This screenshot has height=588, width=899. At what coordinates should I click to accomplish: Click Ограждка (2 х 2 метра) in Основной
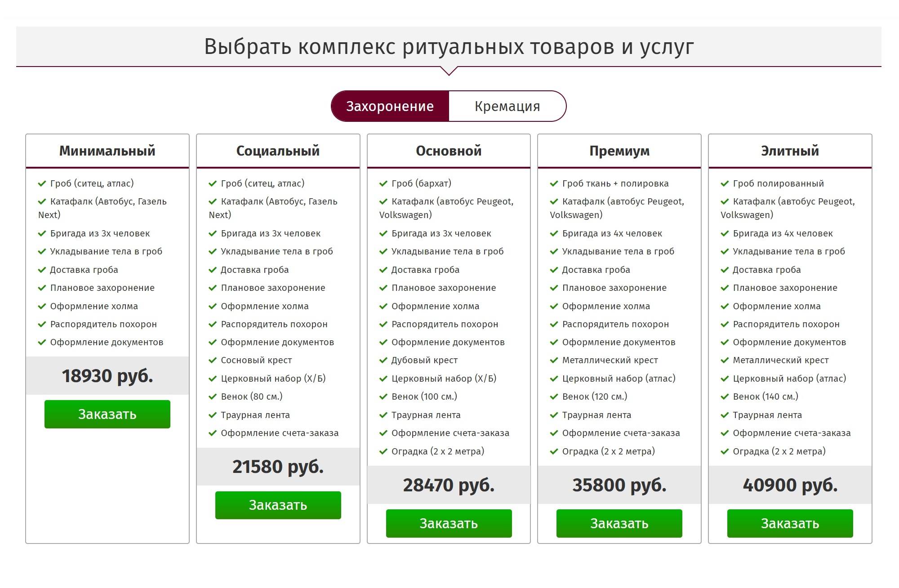[x=437, y=451]
